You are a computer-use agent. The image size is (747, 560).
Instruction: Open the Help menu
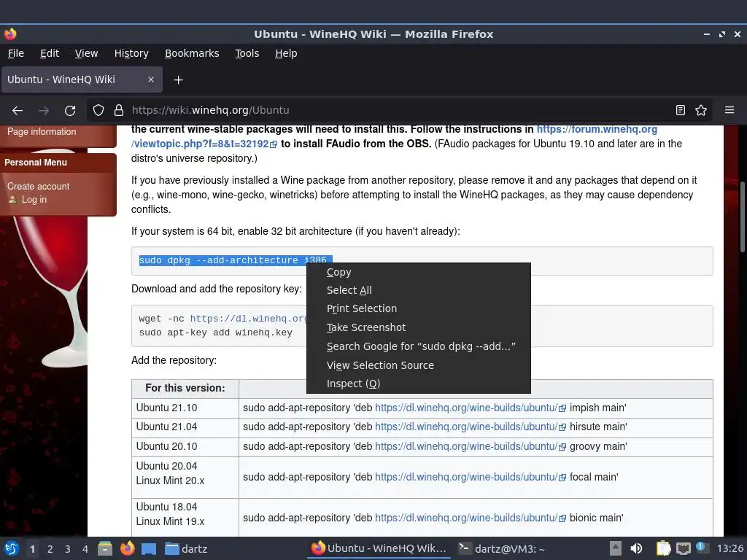pos(286,53)
